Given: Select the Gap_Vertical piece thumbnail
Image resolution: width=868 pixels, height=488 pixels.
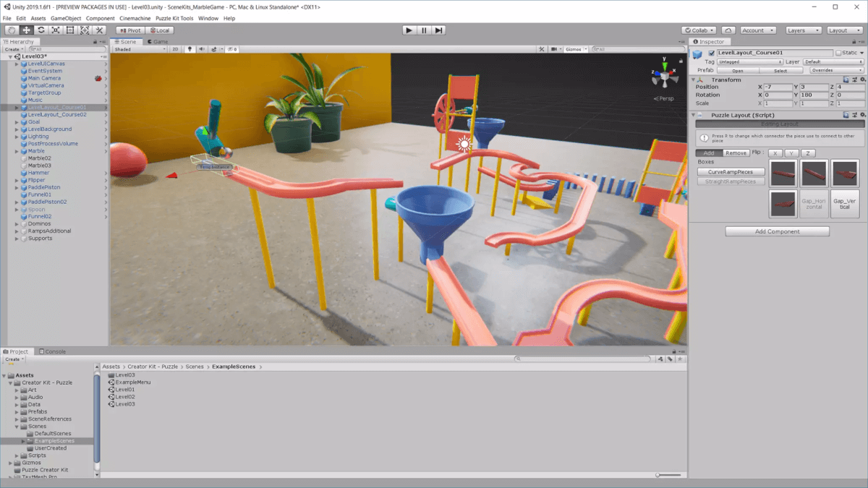Looking at the screenshot, I should (845, 204).
